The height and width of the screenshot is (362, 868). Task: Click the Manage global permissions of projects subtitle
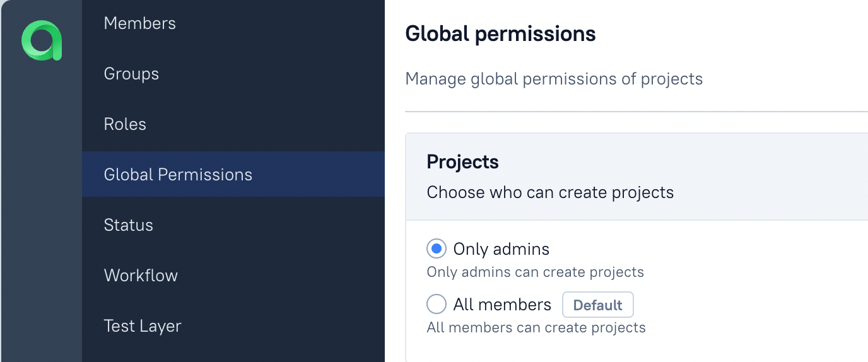coord(554,79)
